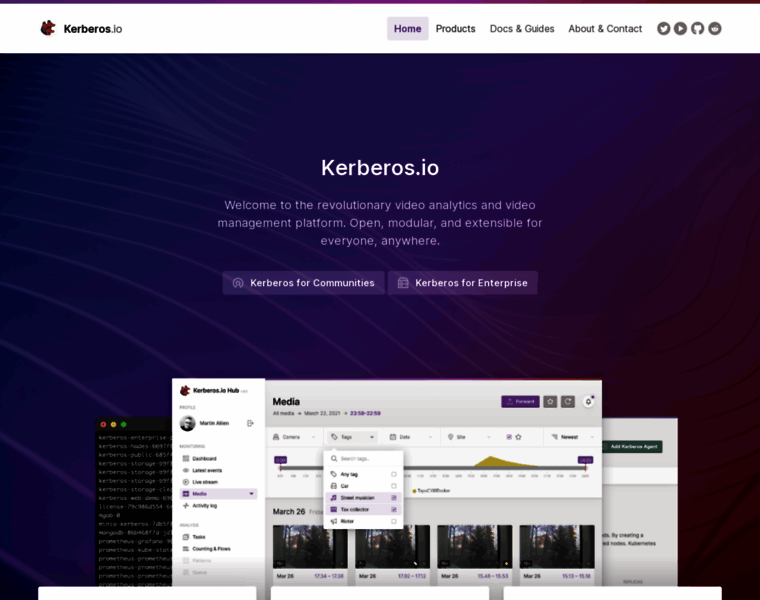Open the Tags filter dropdown
The width and height of the screenshot is (760, 600).
[x=352, y=437]
